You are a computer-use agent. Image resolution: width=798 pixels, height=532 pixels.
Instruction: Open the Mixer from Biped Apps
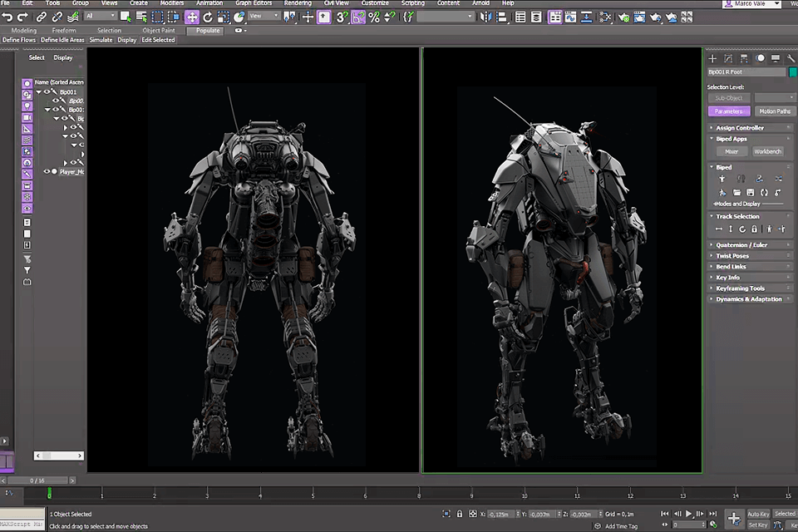coord(732,151)
